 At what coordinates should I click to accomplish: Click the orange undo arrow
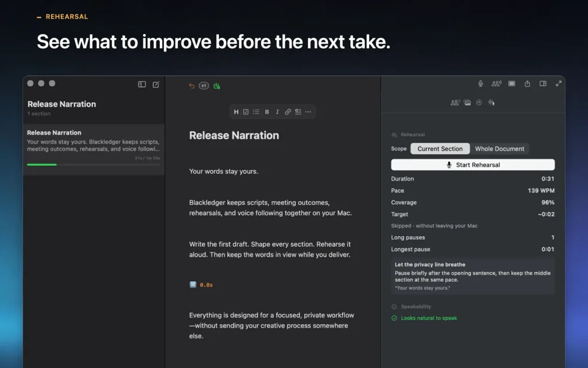point(191,86)
